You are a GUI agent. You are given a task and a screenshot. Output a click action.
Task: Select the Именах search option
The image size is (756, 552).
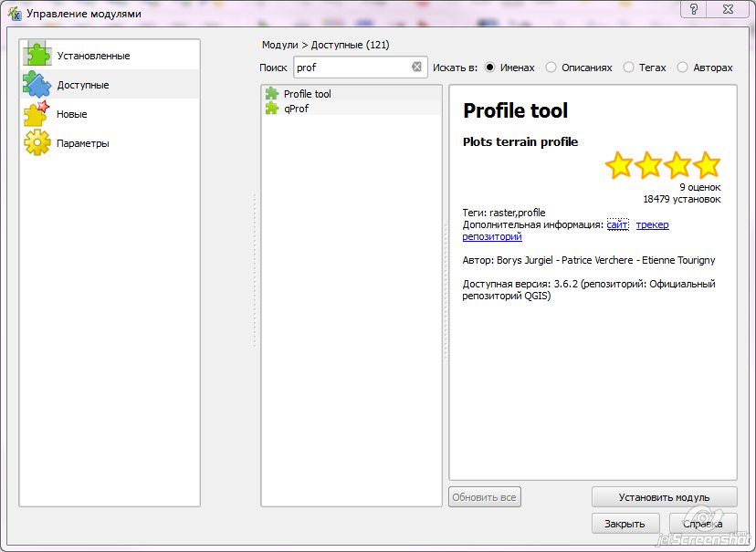(x=490, y=68)
